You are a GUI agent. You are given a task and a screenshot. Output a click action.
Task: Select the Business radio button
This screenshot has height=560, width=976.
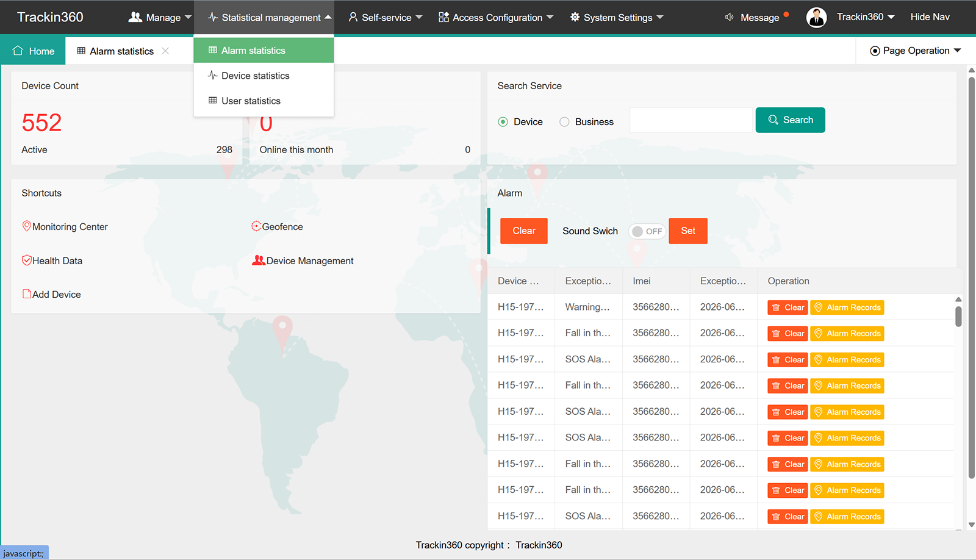coord(564,122)
